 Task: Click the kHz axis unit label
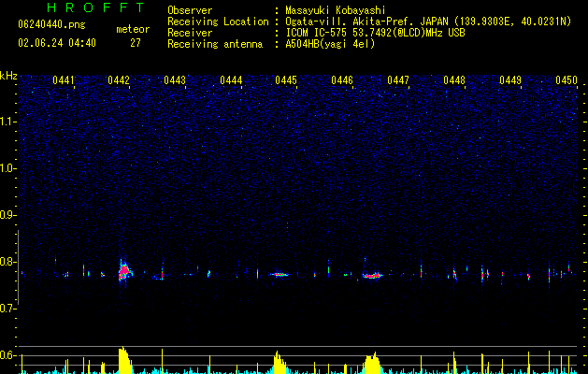[x=8, y=76]
